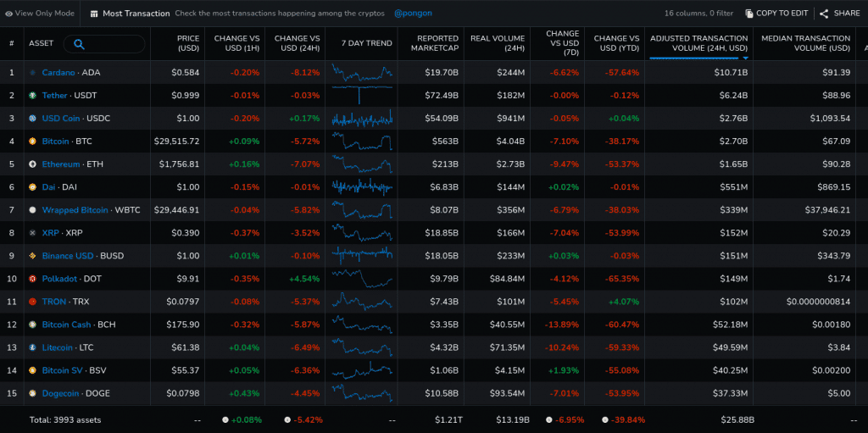Click the # rank column header
Viewport: 868px width, 433px height.
pos(11,43)
